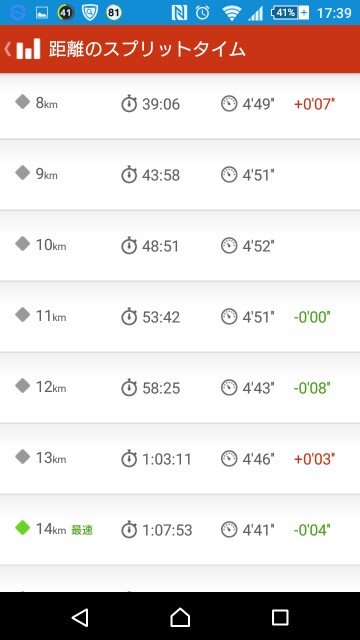Tap the stopwatch icon beside 1:03:11
360x640 pixels.
[x=129, y=459]
